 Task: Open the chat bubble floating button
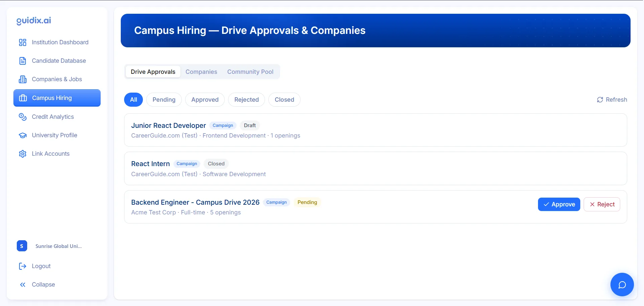(x=622, y=285)
